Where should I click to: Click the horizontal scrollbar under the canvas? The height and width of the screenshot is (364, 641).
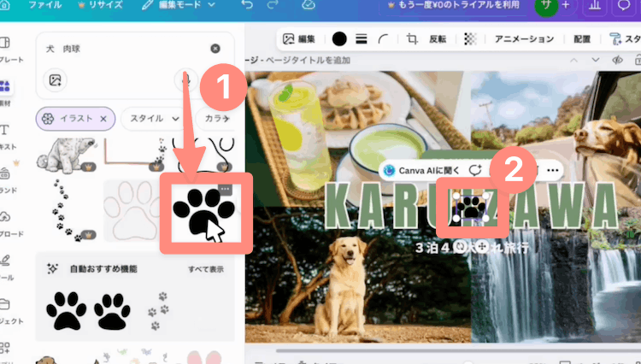pos(458,350)
